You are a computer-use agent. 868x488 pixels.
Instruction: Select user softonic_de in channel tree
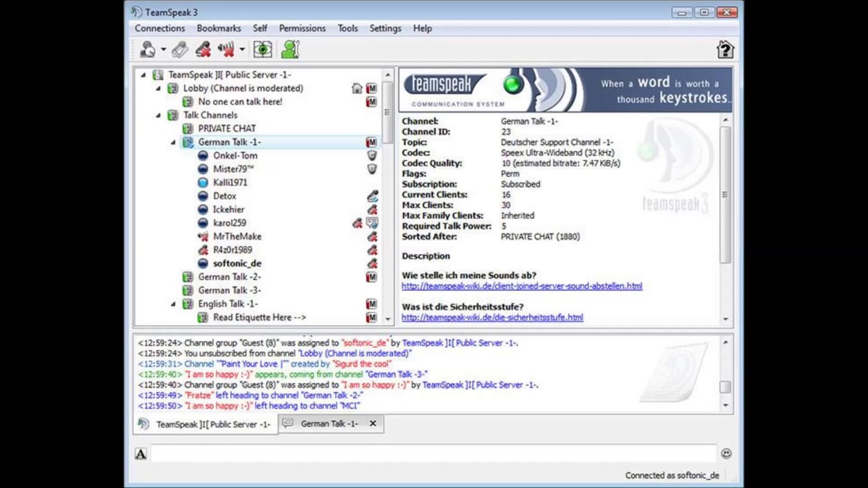tap(237, 264)
